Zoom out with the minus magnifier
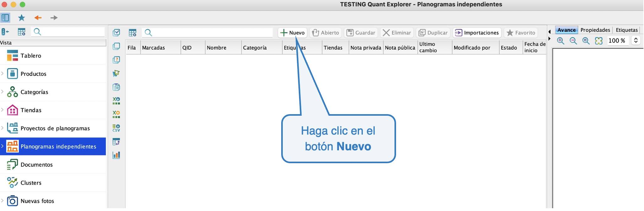Viewport: 644px width, 211px height. click(x=573, y=41)
